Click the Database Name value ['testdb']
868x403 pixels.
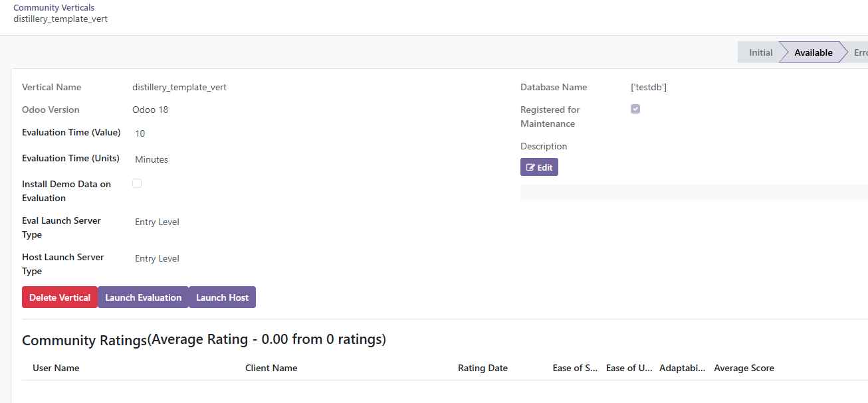pyautogui.click(x=649, y=87)
